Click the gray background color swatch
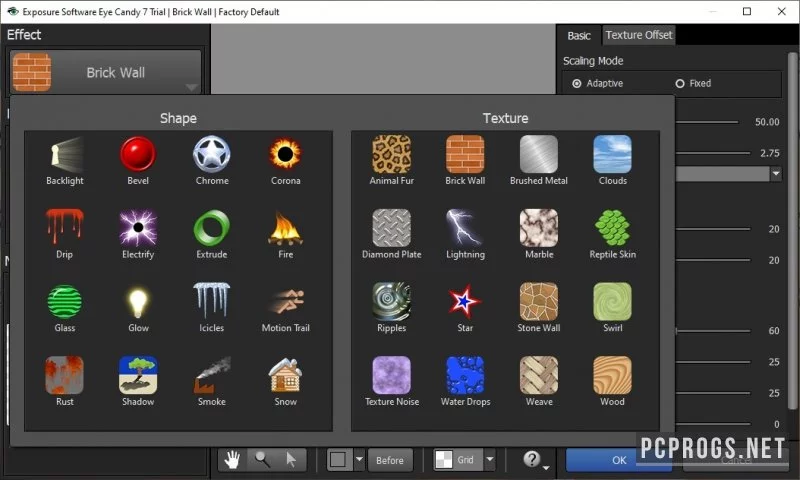Image resolution: width=800 pixels, height=480 pixels. (338, 460)
